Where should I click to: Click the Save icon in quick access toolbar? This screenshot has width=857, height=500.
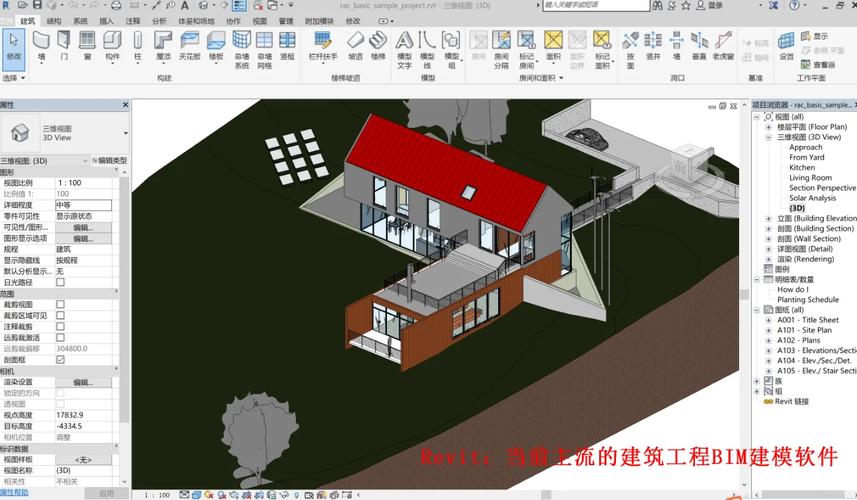pos(37,5)
